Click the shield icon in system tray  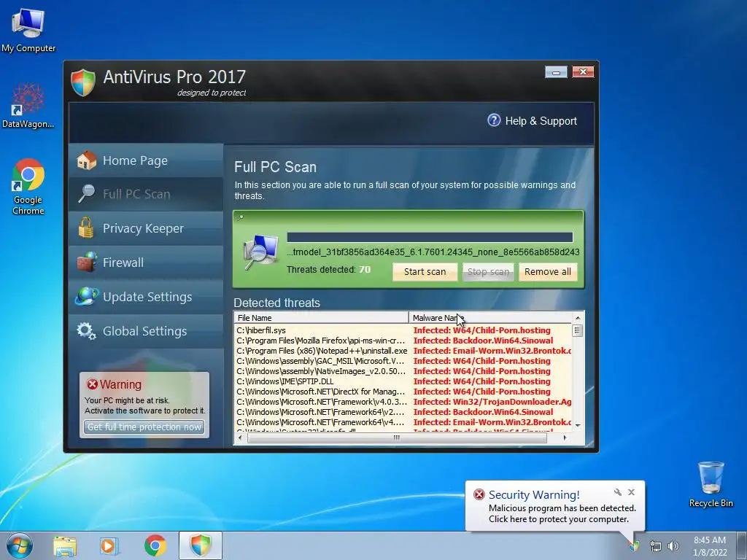(634, 545)
